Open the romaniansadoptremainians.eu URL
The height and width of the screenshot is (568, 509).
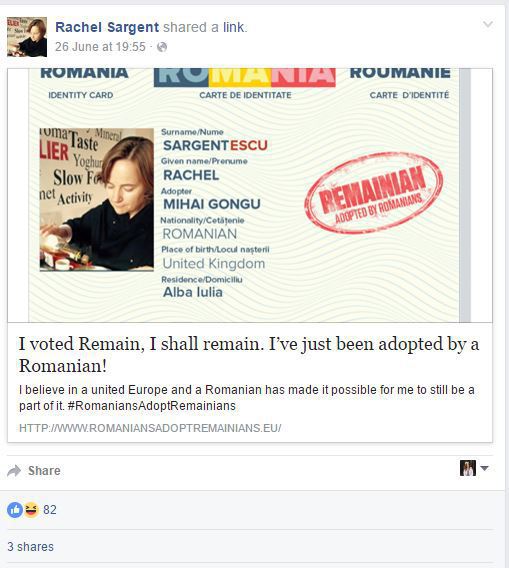(150, 428)
